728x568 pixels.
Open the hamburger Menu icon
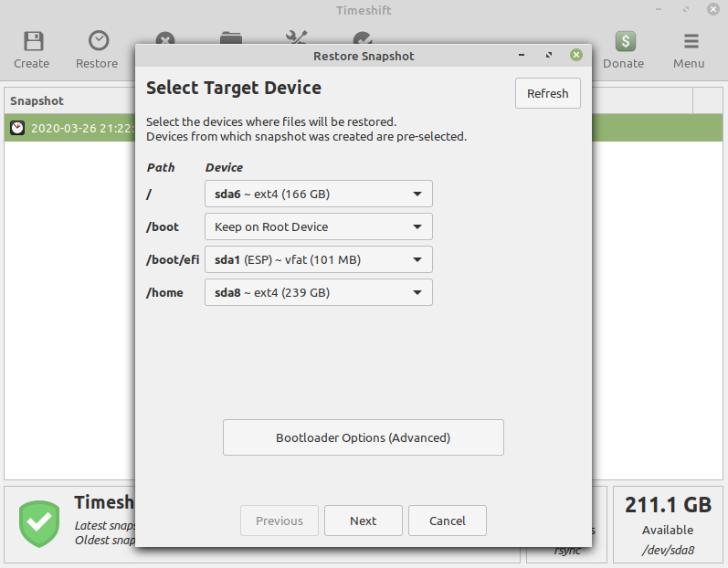[691, 42]
